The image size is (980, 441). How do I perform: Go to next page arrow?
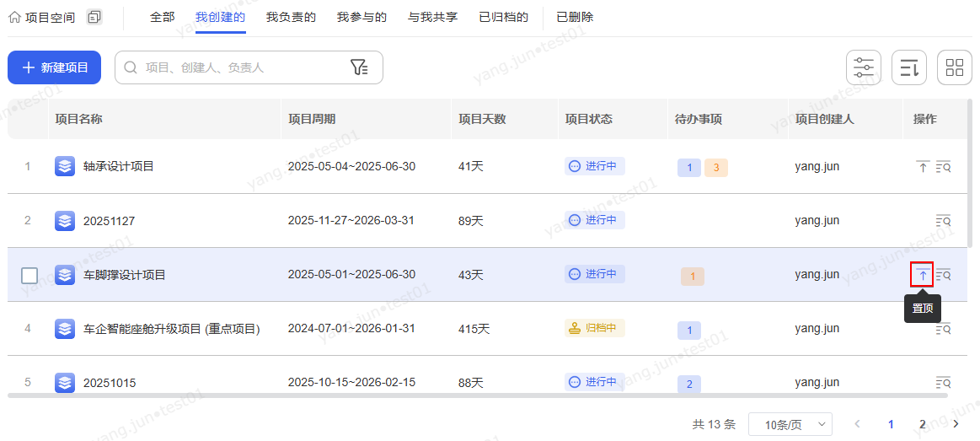pyautogui.click(x=955, y=424)
